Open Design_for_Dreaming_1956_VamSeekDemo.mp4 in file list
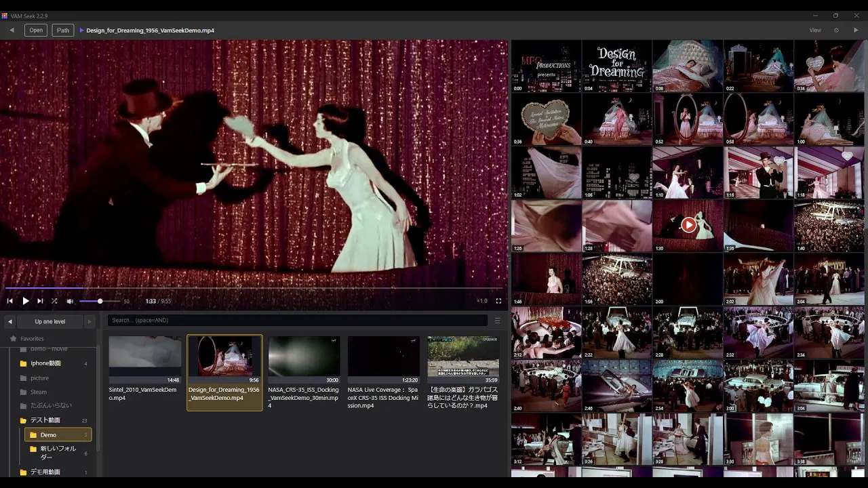This screenshot has height=488, width=868. click(224, 372)
